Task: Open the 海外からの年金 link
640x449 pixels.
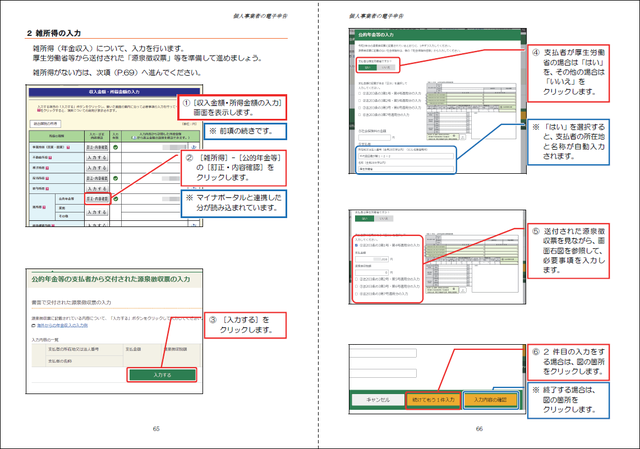Action: tap(62, 325)
